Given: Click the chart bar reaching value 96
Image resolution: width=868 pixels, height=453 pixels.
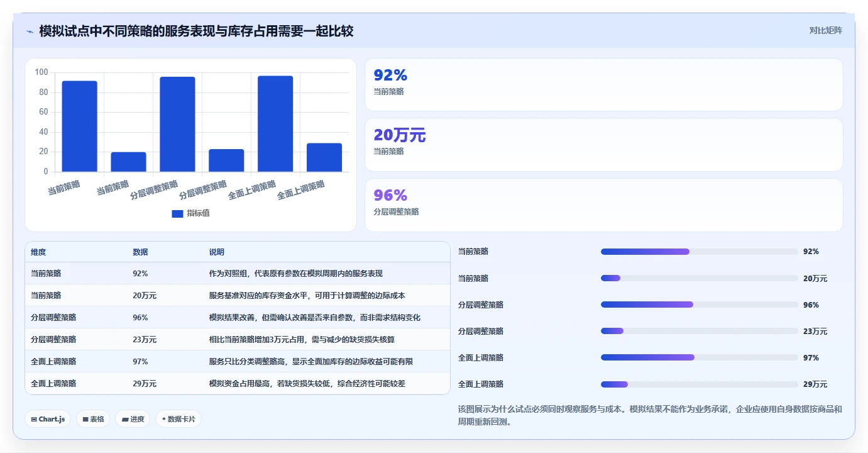Looking at the screenshot, I should 177,124.
